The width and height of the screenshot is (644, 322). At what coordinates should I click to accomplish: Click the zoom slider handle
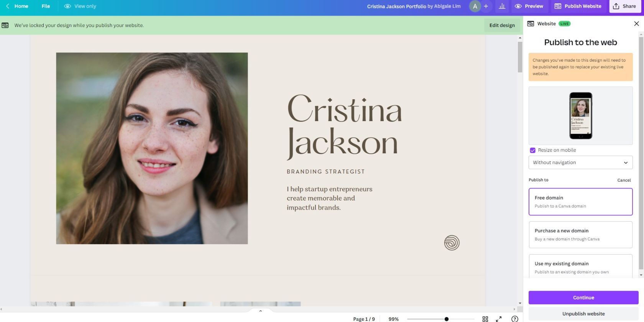click(x=447, y=319)
